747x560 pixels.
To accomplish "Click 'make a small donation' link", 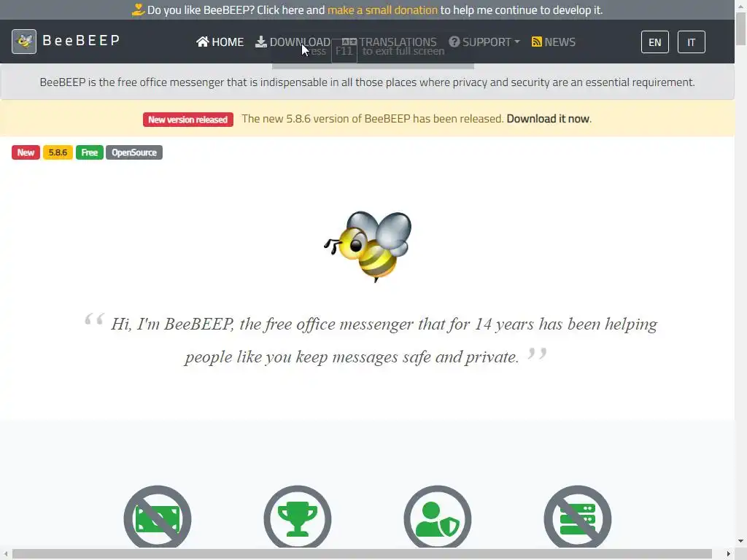I will tap(382, 10).
